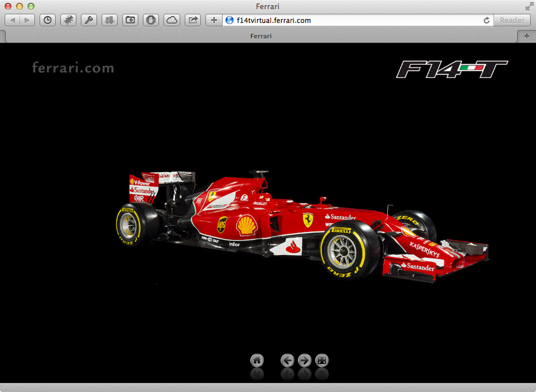536x392 pixels.
Task: Open the shield blocker extension icon
Action: coord(151,20)
